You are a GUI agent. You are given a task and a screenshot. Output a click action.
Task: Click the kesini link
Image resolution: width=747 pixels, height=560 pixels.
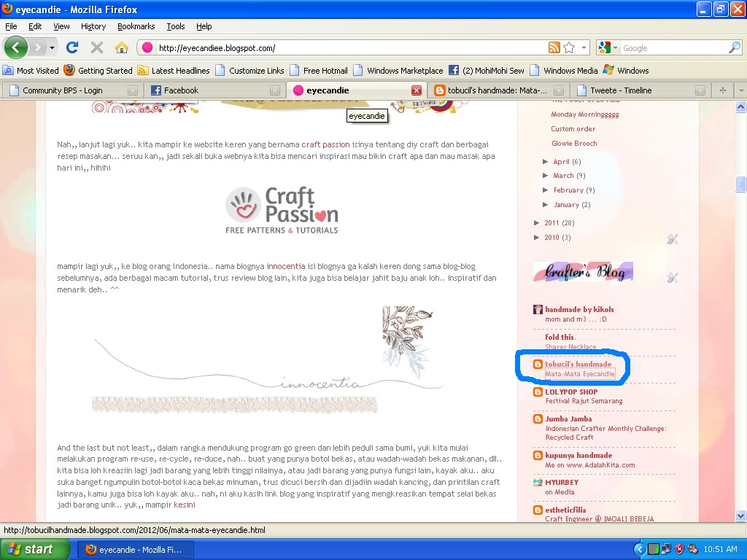tap(185, 505)
